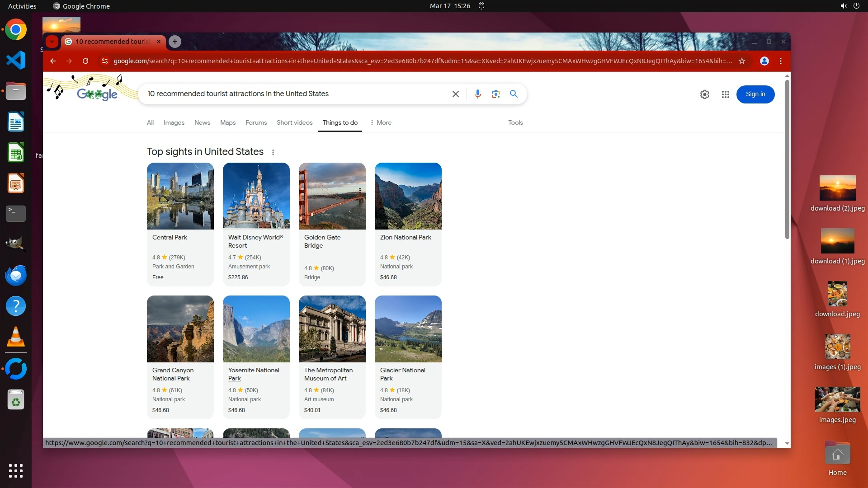Bookmark this page with star icon
This screenshot has height=488, width=868.
(x=742, y=61)
